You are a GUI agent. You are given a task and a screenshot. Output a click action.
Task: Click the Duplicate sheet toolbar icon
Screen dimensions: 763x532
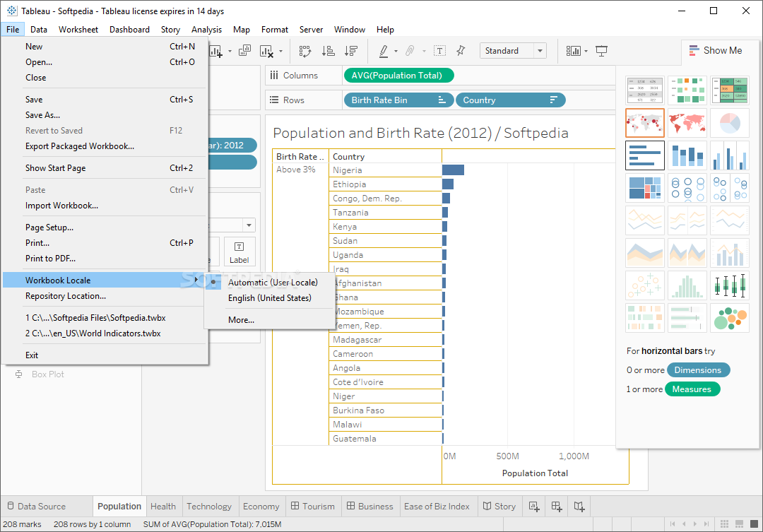[x=244, y=51]
